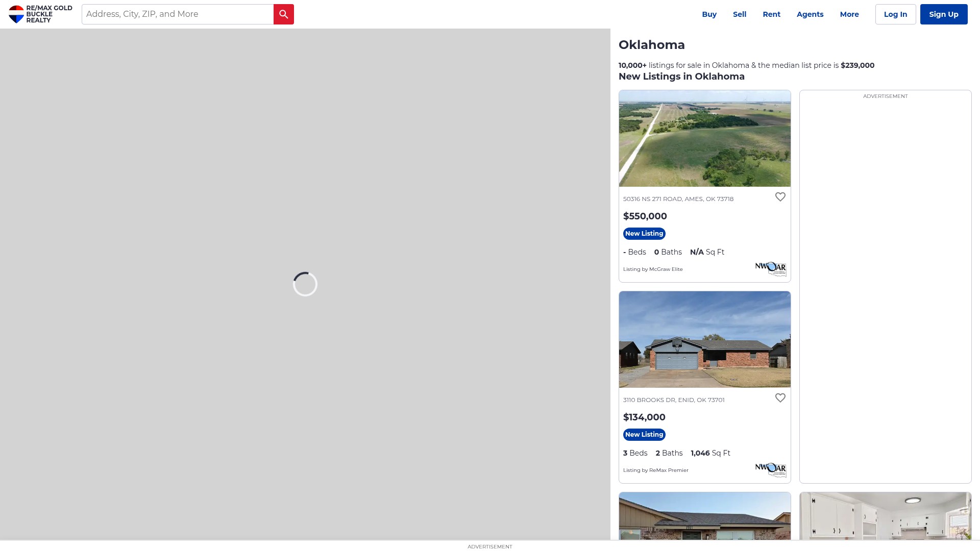Open the Rent menu

tap(772, 14)
